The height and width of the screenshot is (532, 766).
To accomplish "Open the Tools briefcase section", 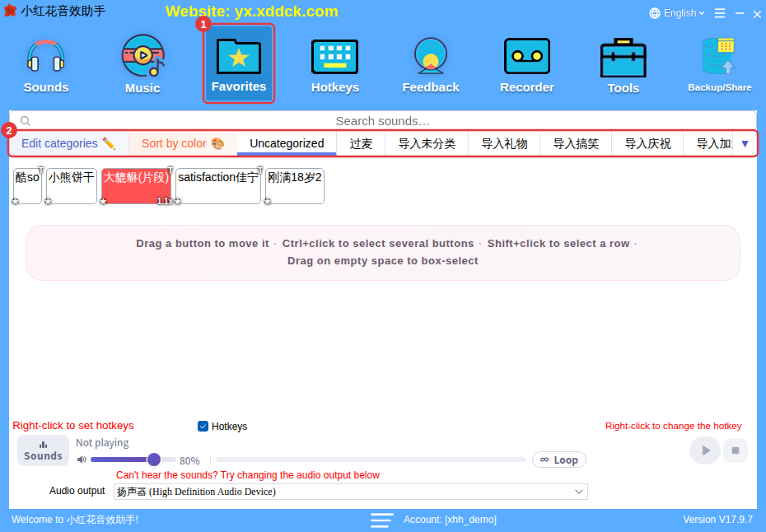I will click(624, 66).
